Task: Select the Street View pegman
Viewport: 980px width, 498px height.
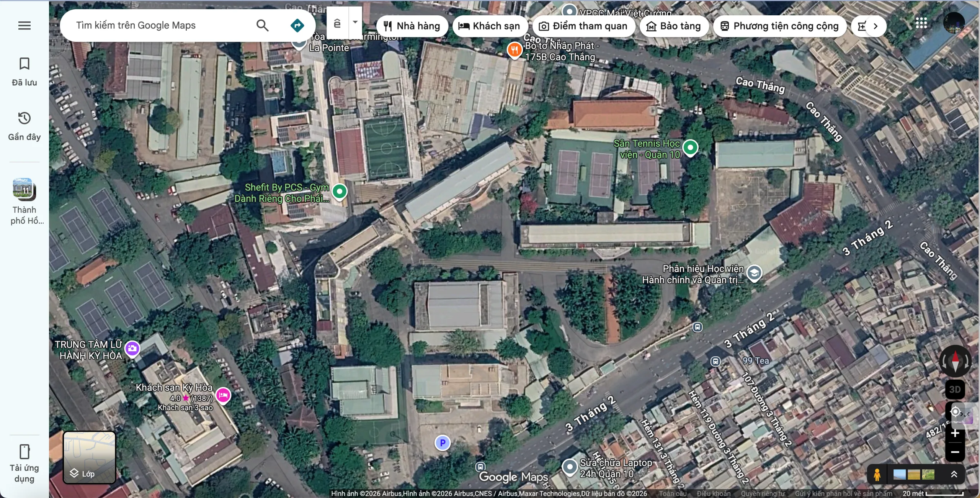Action: [x=877, y=475]
